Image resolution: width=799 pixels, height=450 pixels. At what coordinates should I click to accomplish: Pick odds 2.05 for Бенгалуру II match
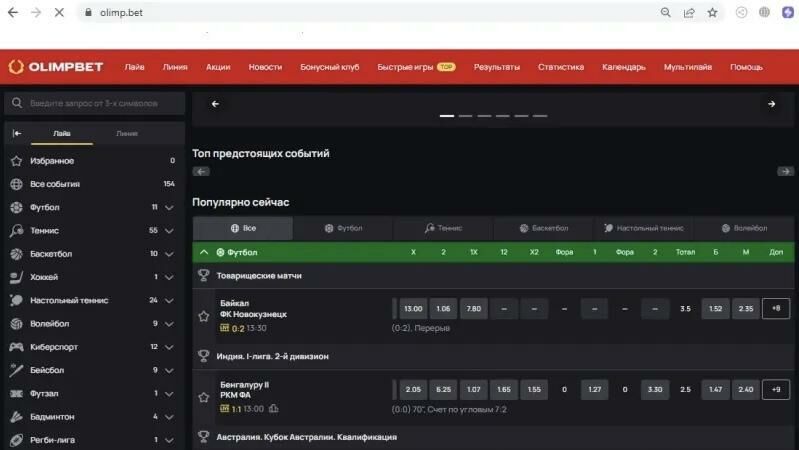click(x=413, y=389)
